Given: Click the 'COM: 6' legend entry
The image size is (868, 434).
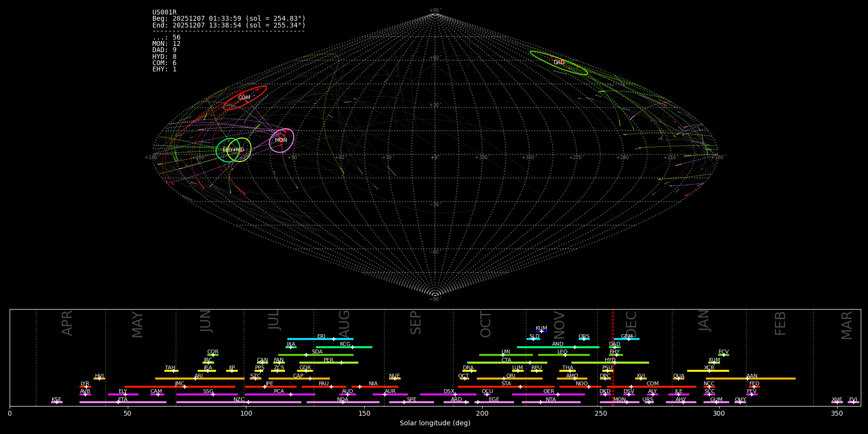Looking at the screenshot, I should [x=164, y=63].
